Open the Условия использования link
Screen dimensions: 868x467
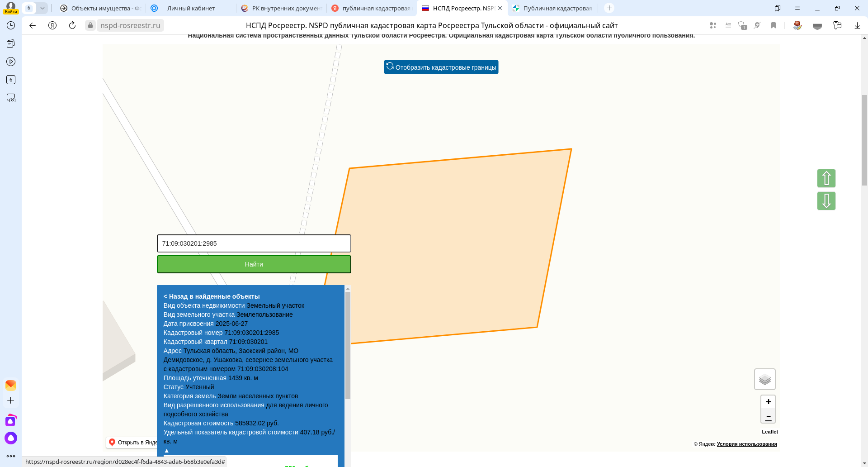click(746, 444)
